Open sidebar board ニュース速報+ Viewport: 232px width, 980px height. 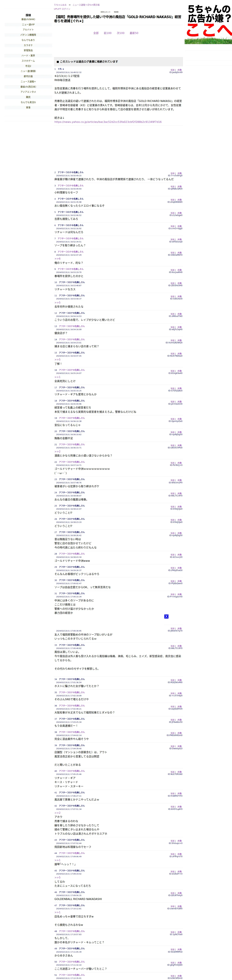(28, 81)
